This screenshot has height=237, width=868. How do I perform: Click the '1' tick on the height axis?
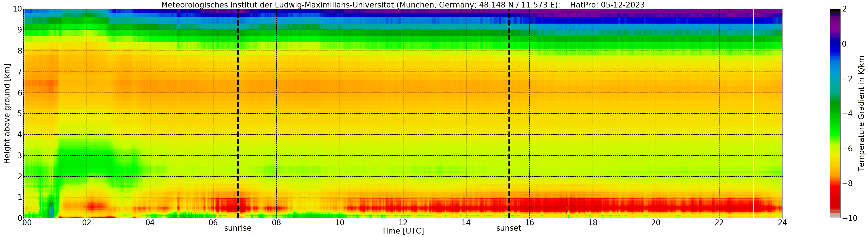tap(20, 197)
